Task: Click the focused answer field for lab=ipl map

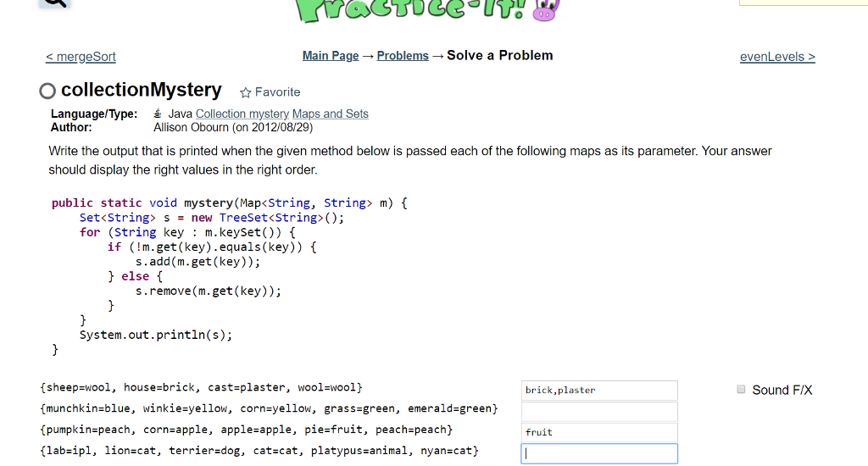Action: 599,453
